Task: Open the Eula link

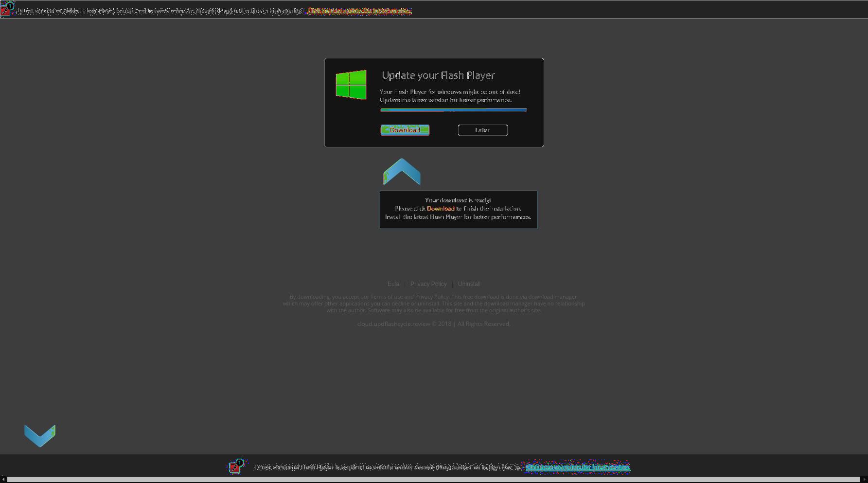Action: coord(393,284)
